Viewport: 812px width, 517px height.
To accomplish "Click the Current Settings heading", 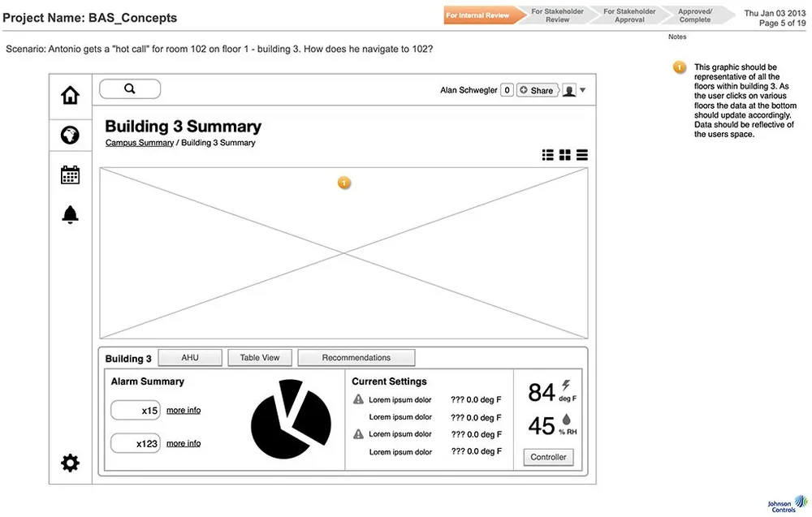I will 390,381.
